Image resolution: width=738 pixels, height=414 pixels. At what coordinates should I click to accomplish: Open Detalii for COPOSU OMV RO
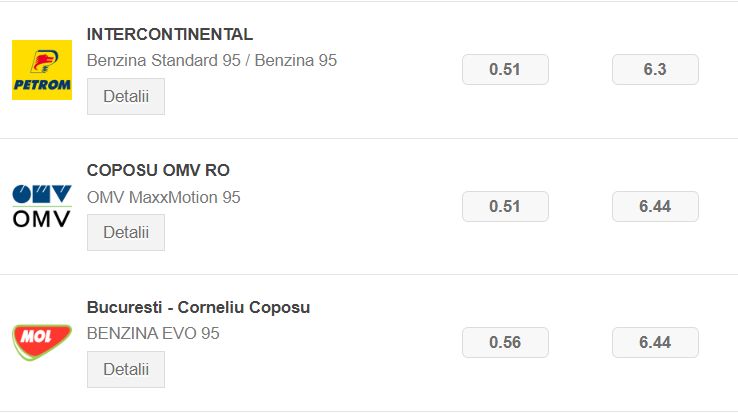(x=126, y=232)
